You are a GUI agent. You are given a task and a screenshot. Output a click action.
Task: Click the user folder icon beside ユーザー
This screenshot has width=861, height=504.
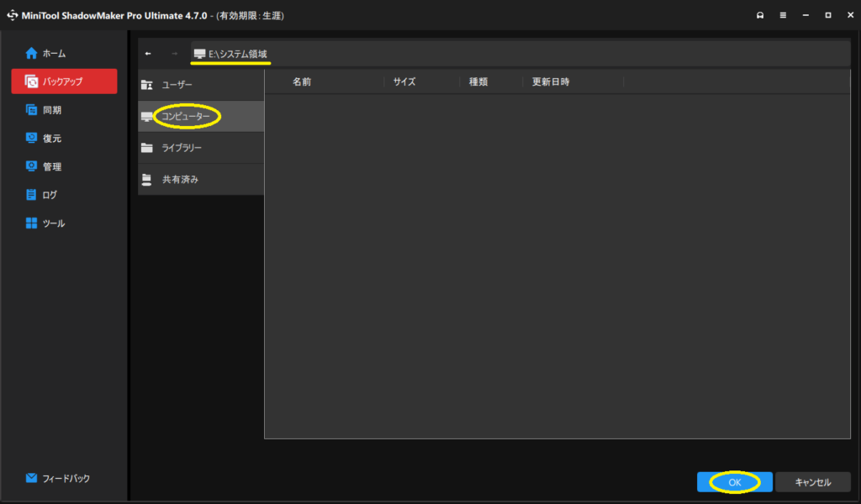[146, 85]
